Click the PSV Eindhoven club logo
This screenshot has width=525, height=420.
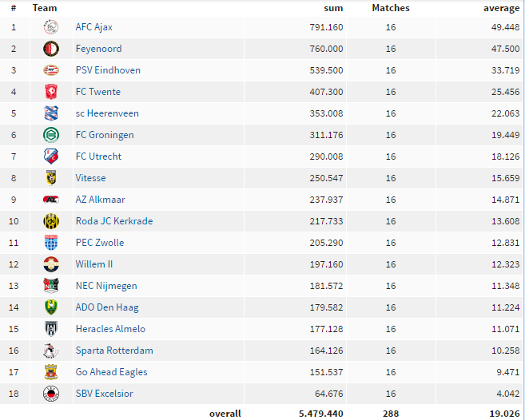click(x=51, y=70)
